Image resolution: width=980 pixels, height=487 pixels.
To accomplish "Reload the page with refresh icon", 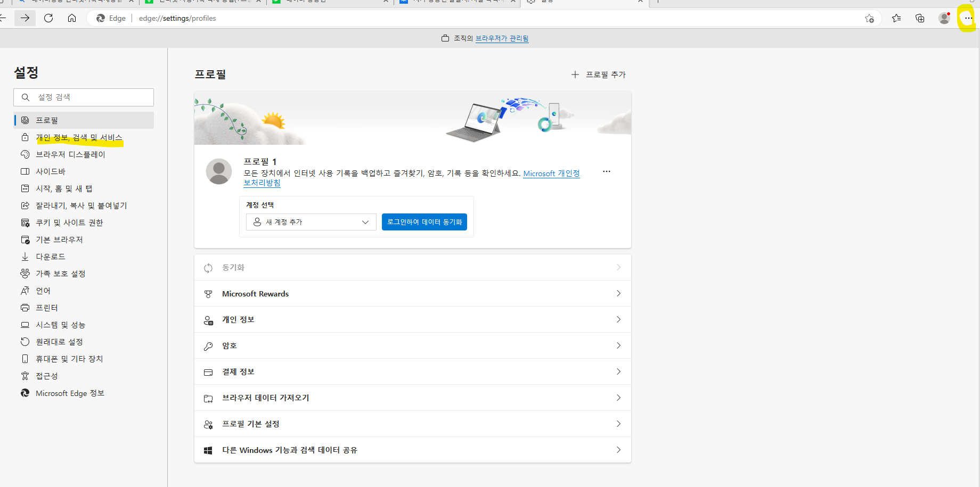I will 48,18.
